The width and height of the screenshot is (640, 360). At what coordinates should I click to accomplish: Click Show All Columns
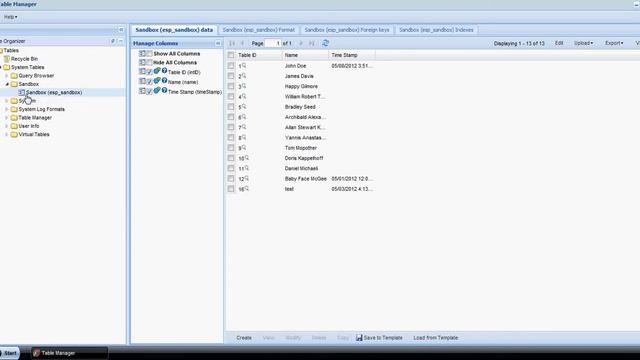(x=177, y=53)
